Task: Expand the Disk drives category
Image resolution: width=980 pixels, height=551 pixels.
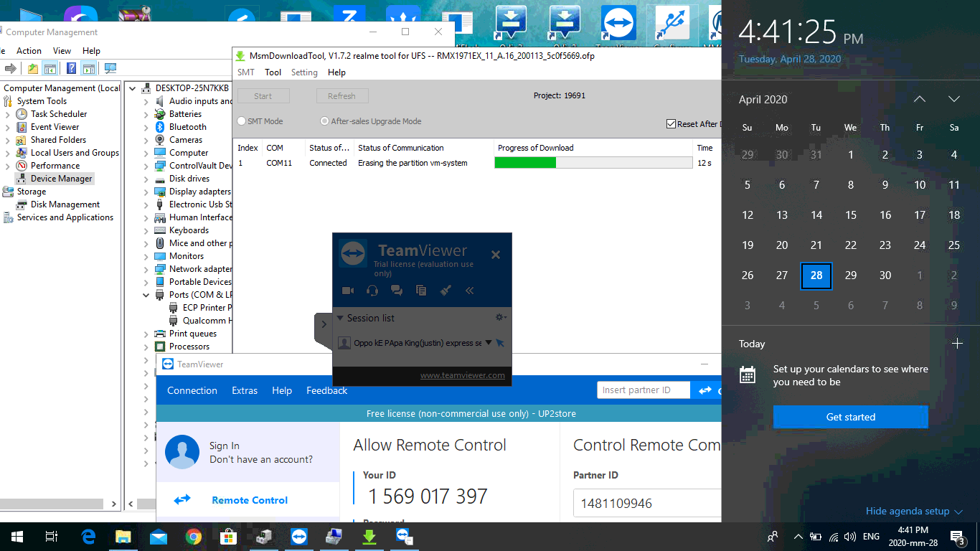Action: (146, 179)
